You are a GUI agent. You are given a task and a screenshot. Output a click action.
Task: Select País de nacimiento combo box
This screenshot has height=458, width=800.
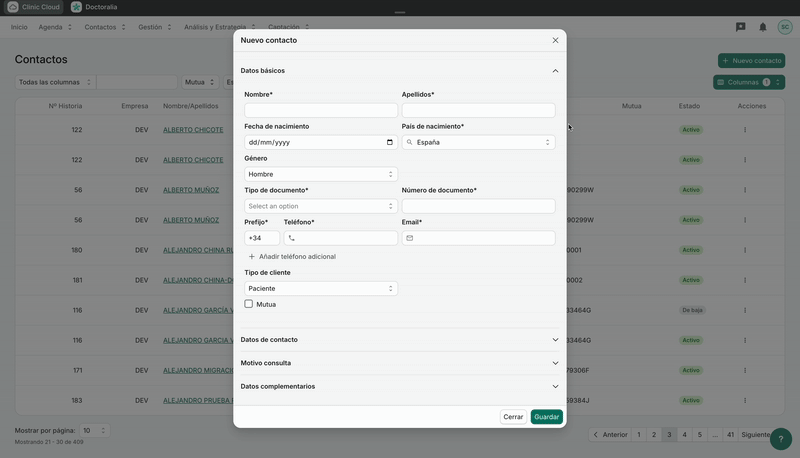coord(478,142)
